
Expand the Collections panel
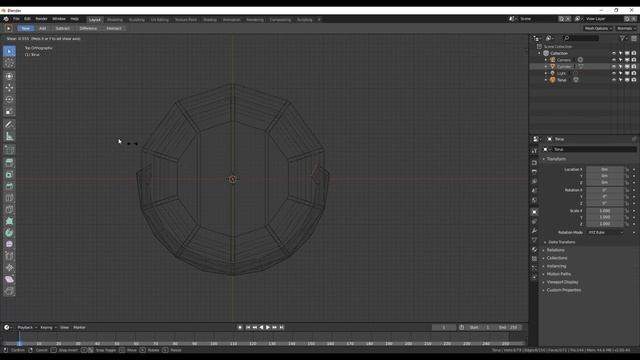(x=557, y=258)
